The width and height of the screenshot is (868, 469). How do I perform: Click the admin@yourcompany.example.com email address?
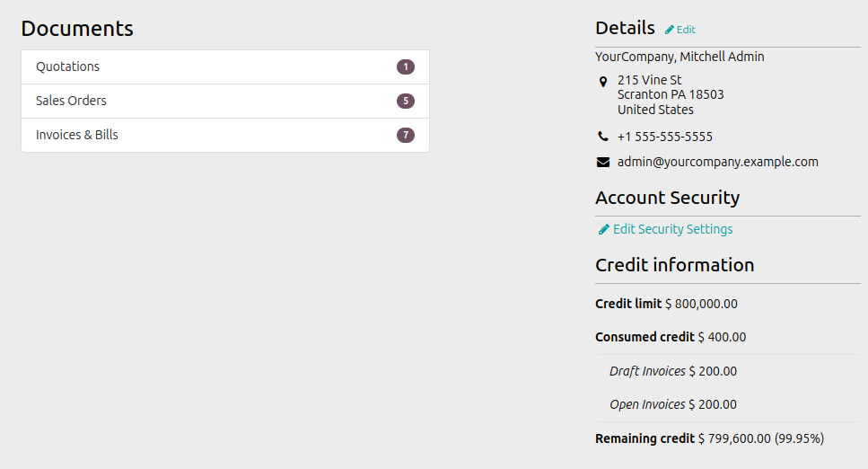pos(717,162)
